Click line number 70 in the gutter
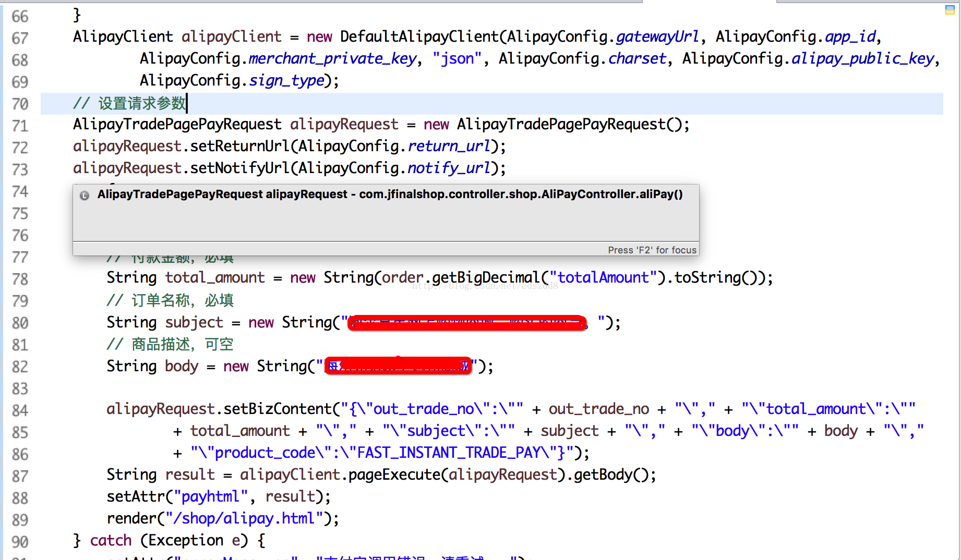 [20, 104]
